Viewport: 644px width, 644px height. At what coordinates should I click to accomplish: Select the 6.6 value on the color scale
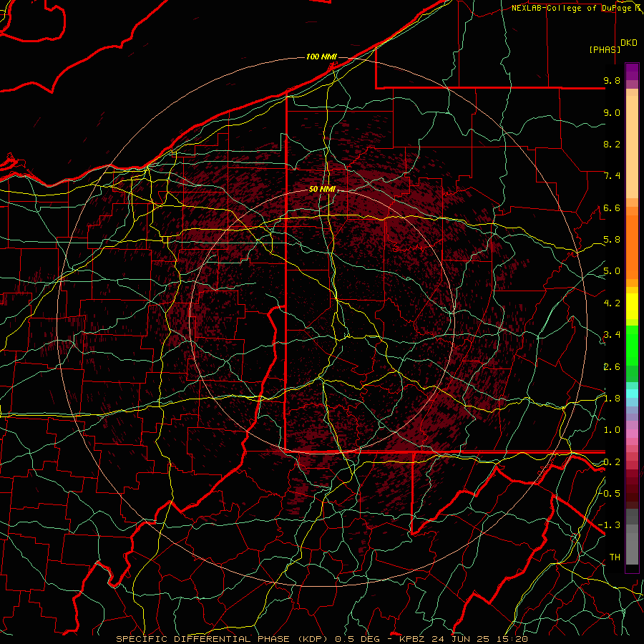612,208
